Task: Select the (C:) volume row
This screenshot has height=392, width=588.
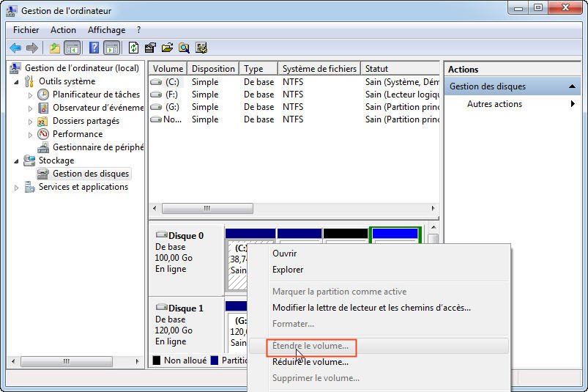Action: coord(294,82)
